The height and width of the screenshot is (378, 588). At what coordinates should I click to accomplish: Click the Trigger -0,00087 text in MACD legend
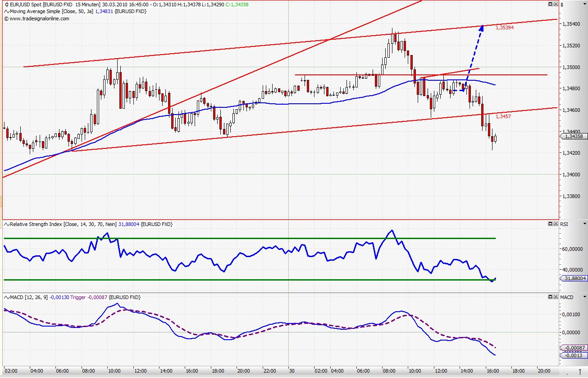point(89,297)
